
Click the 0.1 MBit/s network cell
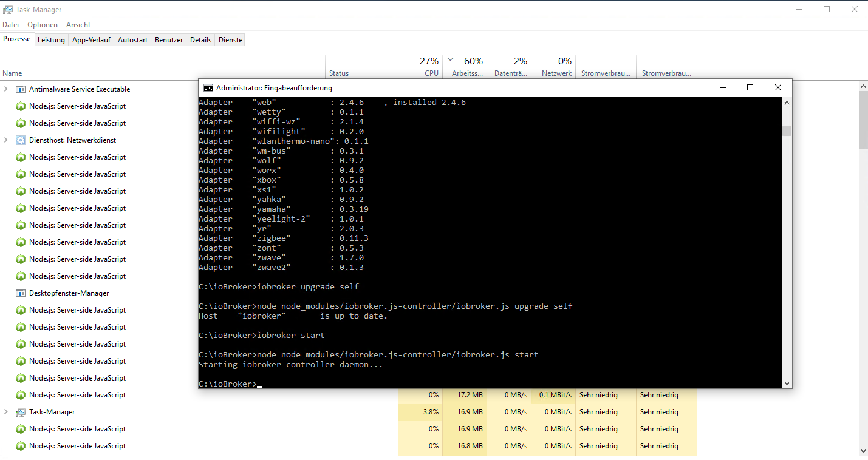[553, 395]
